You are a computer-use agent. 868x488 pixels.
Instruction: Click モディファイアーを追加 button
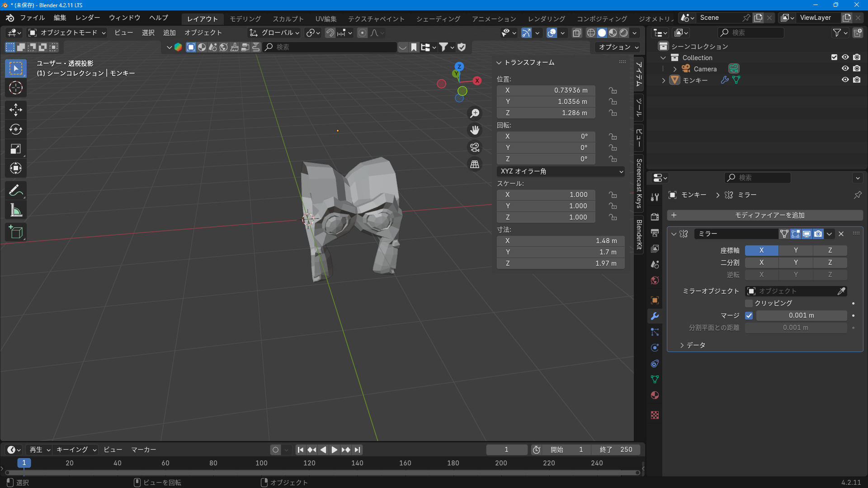pos(765,215)
